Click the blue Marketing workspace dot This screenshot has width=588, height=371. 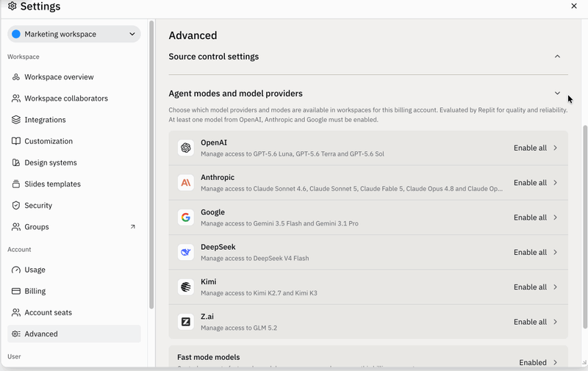15,34
